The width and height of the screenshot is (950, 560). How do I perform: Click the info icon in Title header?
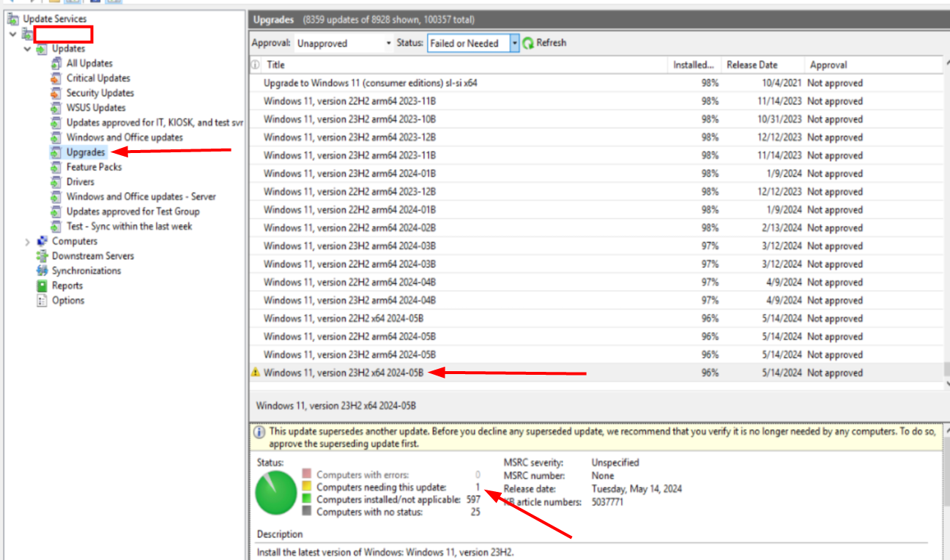click(x=255, y=64)
